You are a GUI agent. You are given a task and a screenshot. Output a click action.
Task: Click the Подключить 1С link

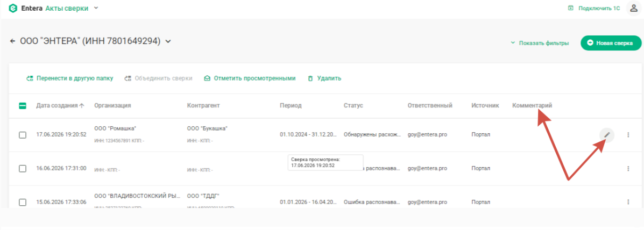pos(593,8)
